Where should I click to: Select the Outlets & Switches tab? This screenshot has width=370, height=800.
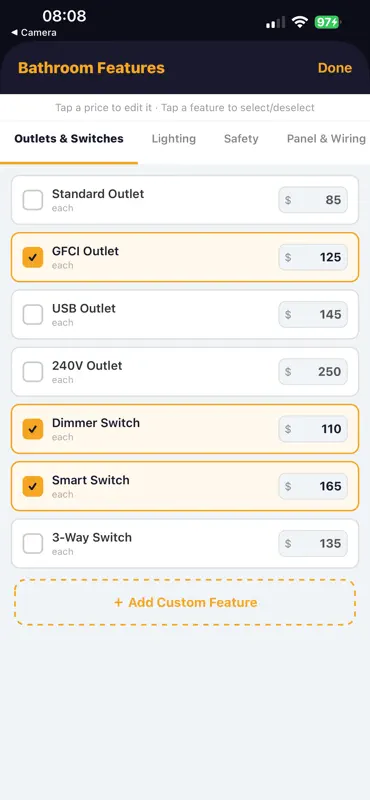pyautogui.click(x=69, y=139)
